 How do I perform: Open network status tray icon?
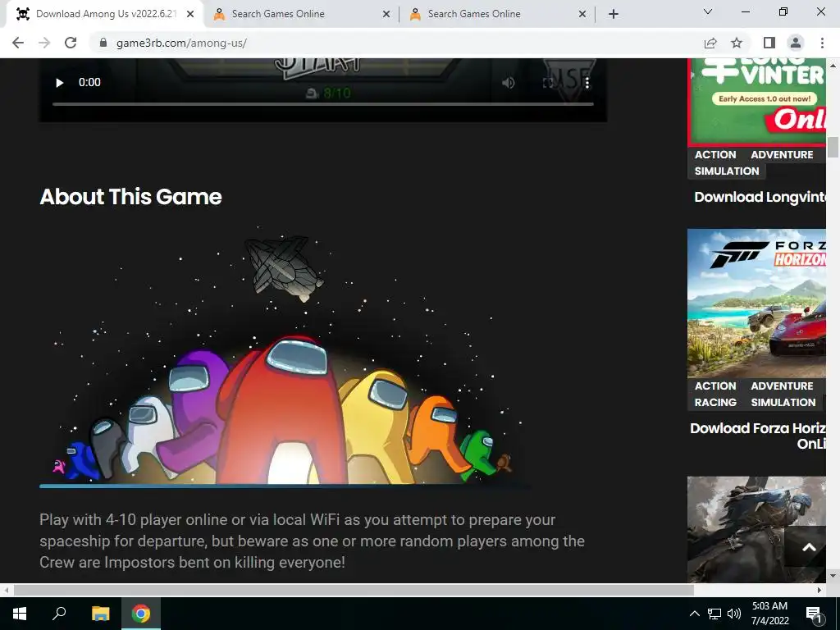(x=714, y=614)
